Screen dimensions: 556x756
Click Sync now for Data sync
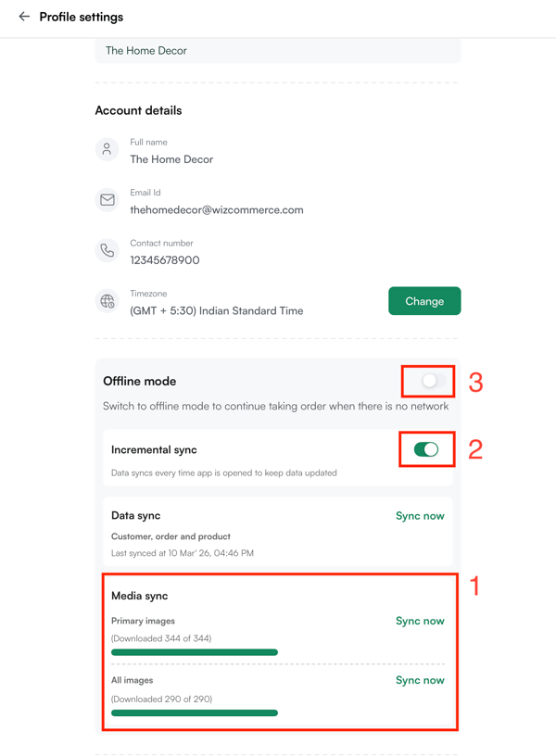[420, 516]
